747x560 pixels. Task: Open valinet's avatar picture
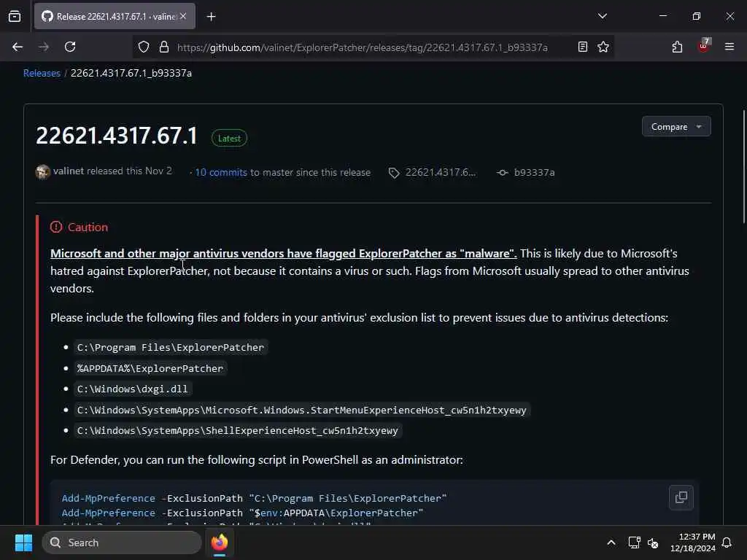(x=42, y=172)
